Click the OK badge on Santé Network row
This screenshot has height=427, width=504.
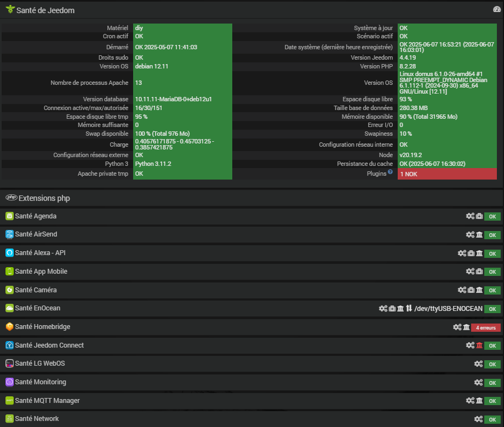pyautogui.click(x=492, y=420)
